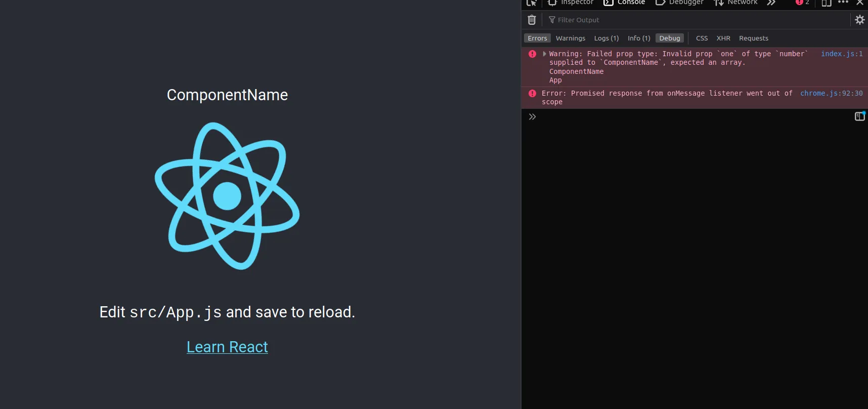Toggle the Info (1) filter

coord(639,38)
